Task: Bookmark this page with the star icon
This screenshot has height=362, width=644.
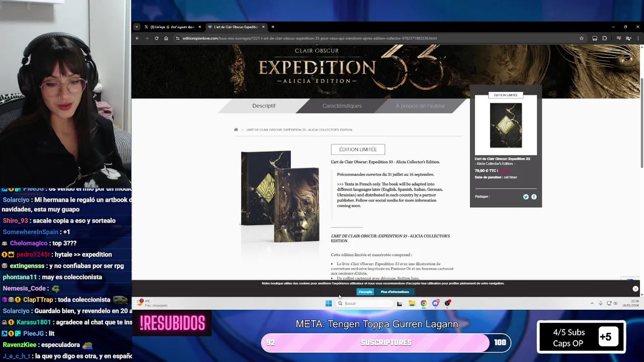Action: tap(582, 38)
